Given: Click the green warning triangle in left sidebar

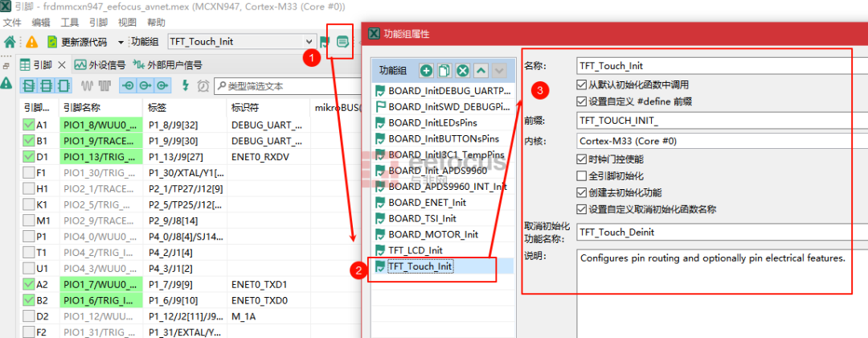Looking at the screenshot, I should coord(6,83).
